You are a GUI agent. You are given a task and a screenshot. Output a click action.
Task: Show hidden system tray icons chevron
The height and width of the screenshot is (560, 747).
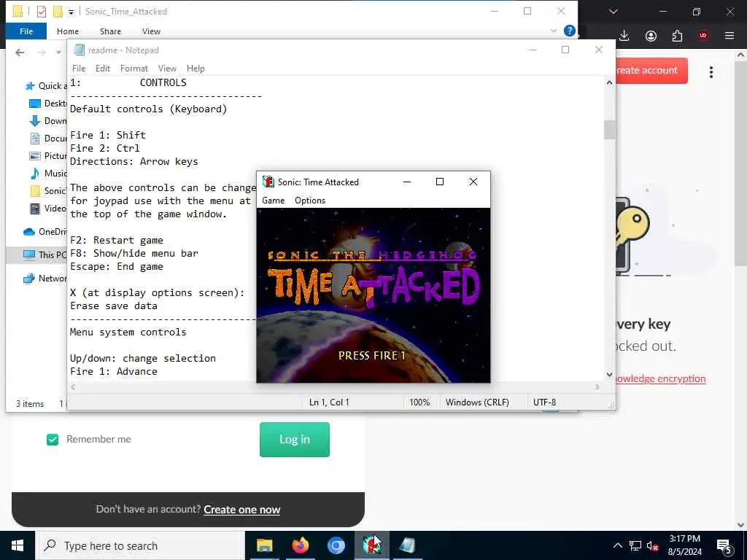[x=617, y=545]
